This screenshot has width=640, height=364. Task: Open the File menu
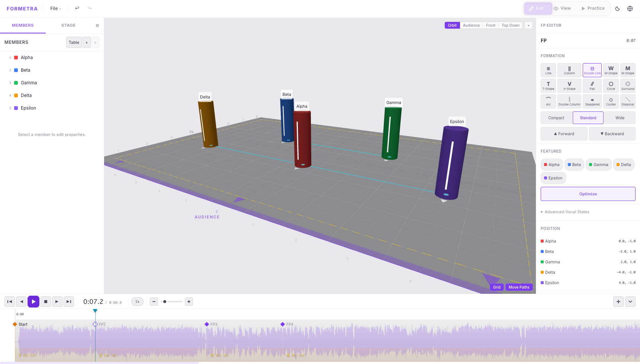point(55,9)
